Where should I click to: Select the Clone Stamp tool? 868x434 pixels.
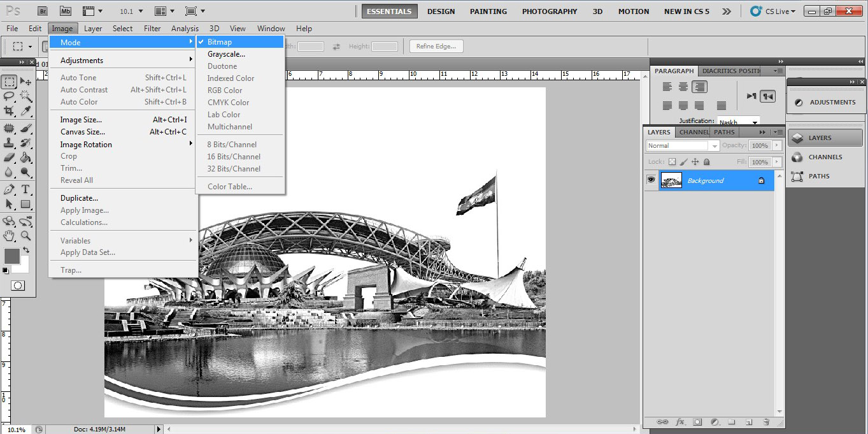pos(9,142)
